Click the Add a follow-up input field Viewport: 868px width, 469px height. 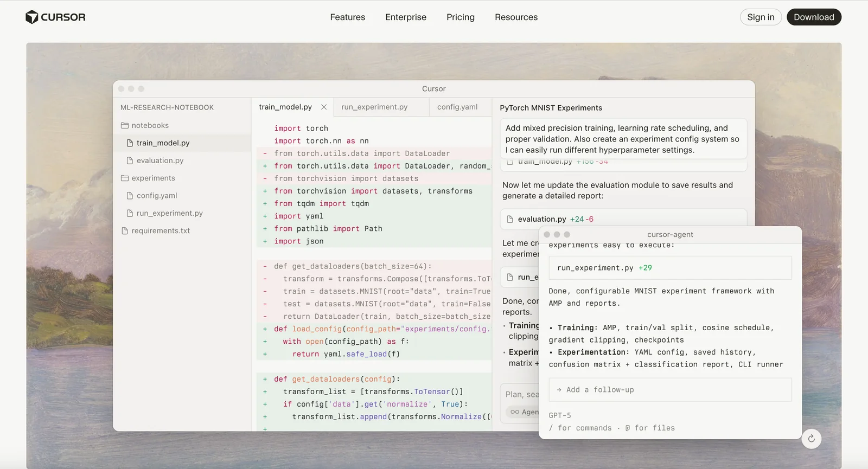pos(670,390)
